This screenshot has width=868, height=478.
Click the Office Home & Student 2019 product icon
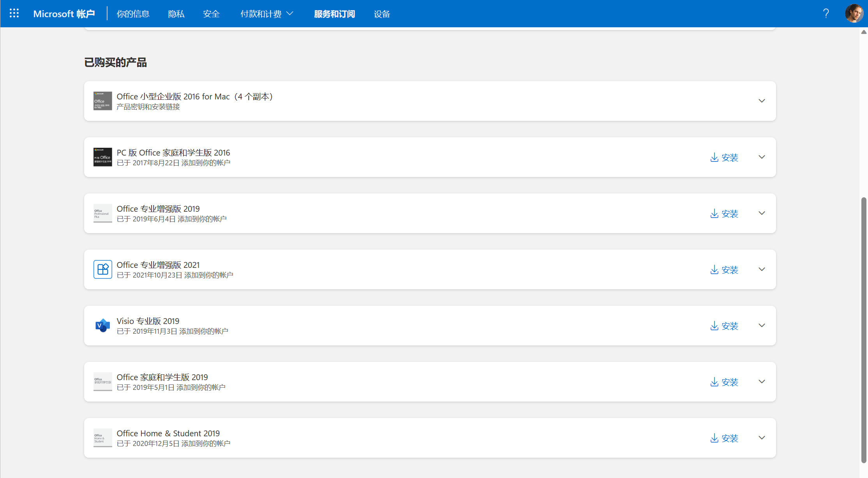103,438
